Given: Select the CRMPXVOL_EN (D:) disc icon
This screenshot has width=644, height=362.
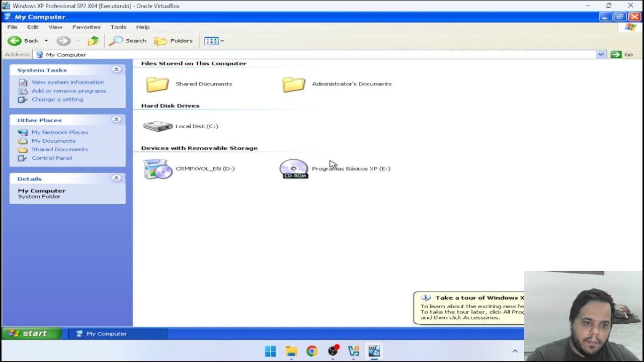Looking at the screenshot, I should 157,169.
